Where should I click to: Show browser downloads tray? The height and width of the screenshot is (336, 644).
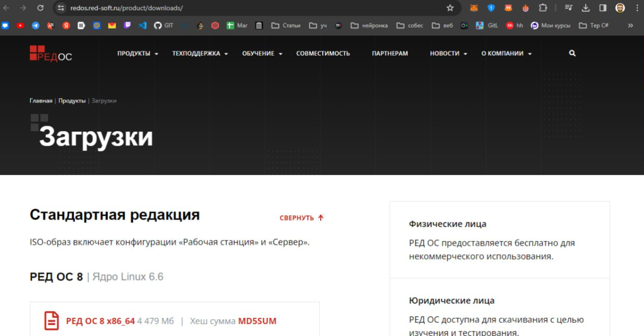pyautogui.click(x=586, y=8)
